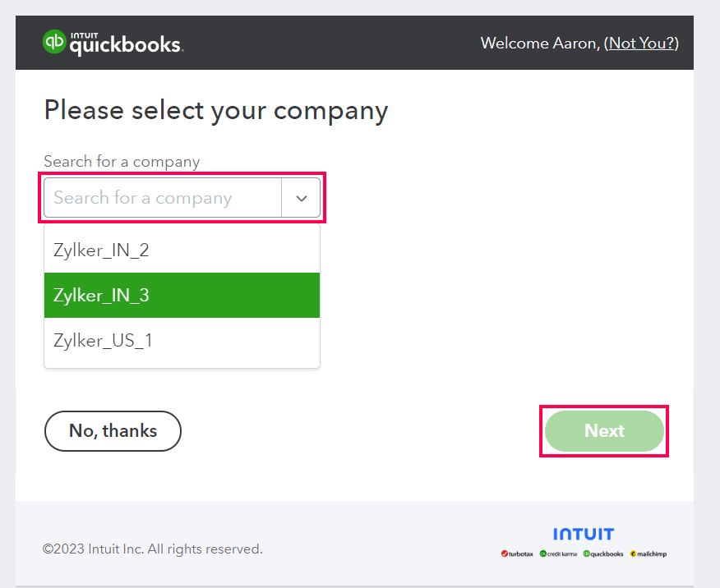Open the Not You? link
Image resolution: width=720 pixels, height=588 pixels.
coord(641,43)
